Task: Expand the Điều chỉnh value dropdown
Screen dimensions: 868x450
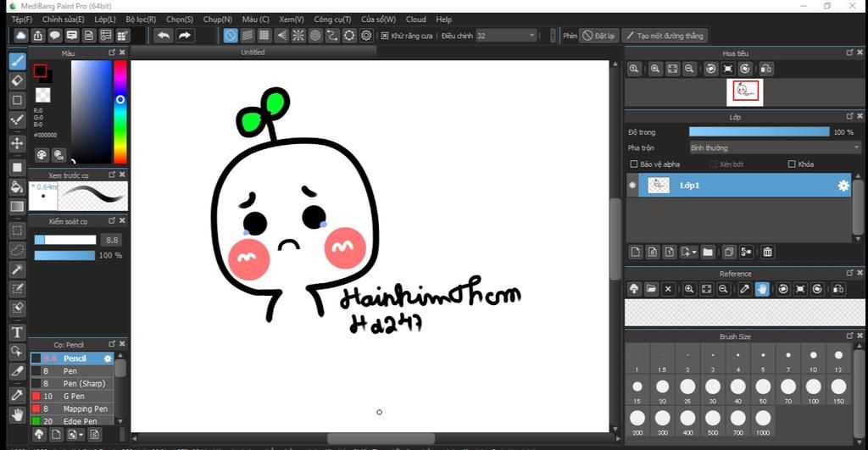Action: click(531, 36)
